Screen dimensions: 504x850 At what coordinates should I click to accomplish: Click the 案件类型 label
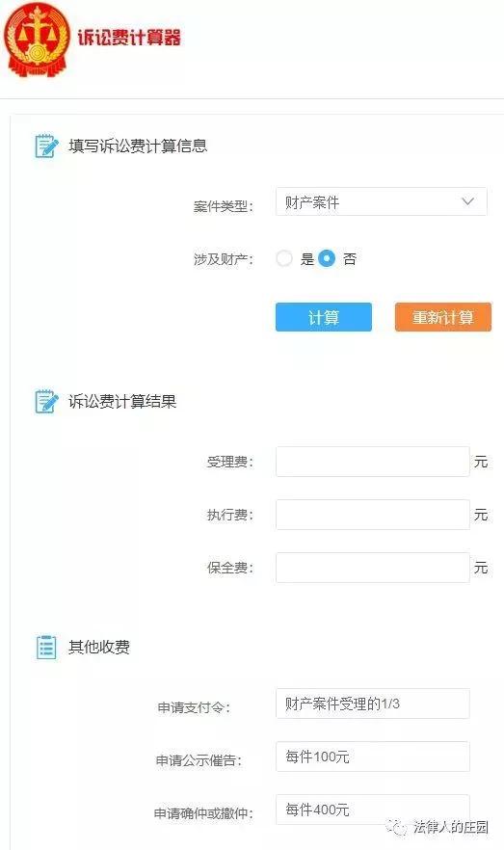coord(224,206)
